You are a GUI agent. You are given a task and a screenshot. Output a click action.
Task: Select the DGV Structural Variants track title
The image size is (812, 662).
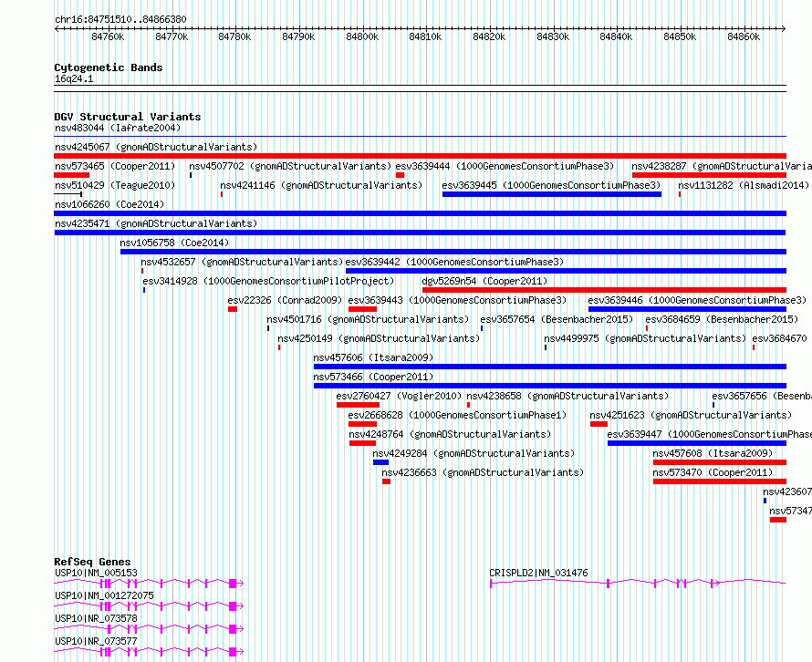click(x=128, y=117)
